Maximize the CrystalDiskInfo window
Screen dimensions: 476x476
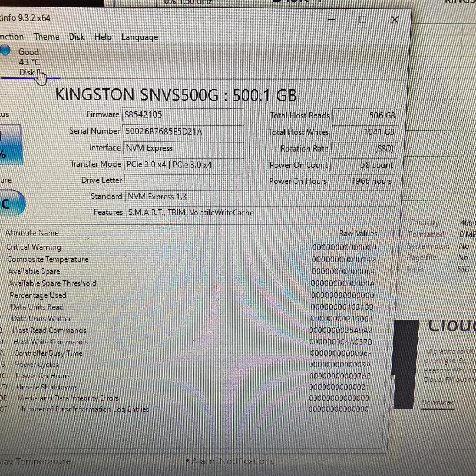click(363, 20)
